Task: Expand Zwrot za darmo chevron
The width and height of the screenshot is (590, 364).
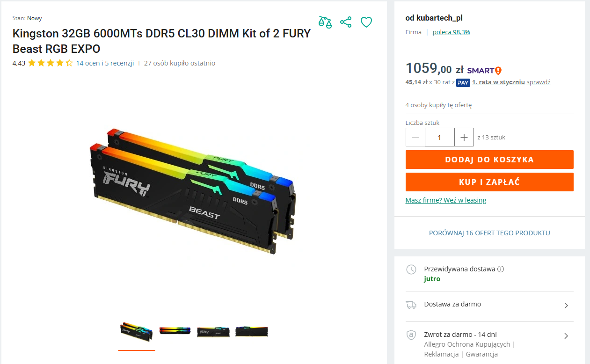Action: click(566, 336)
